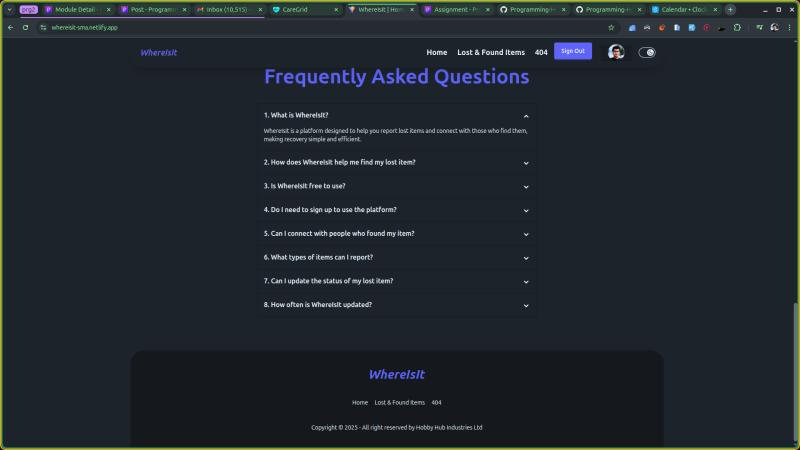
Task: Close the Assignment tab
Action: coord(488,10)
